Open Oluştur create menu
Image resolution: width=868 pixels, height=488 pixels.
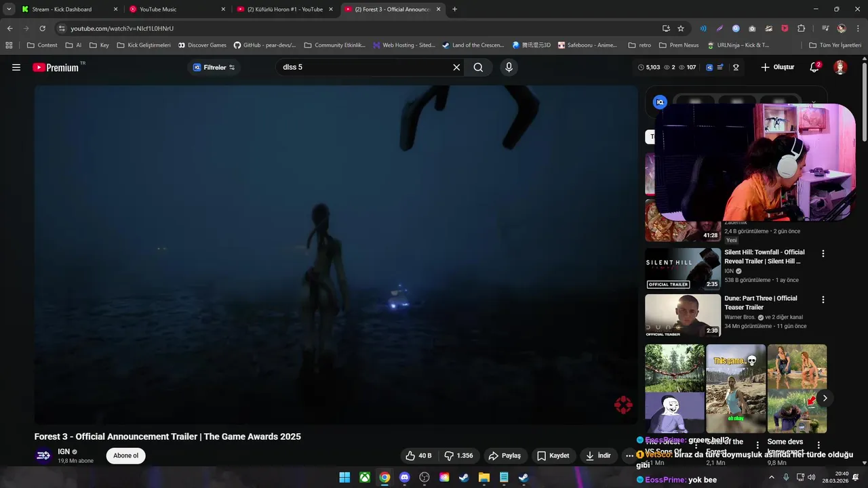pyautogui.click(x=777, y=67)
